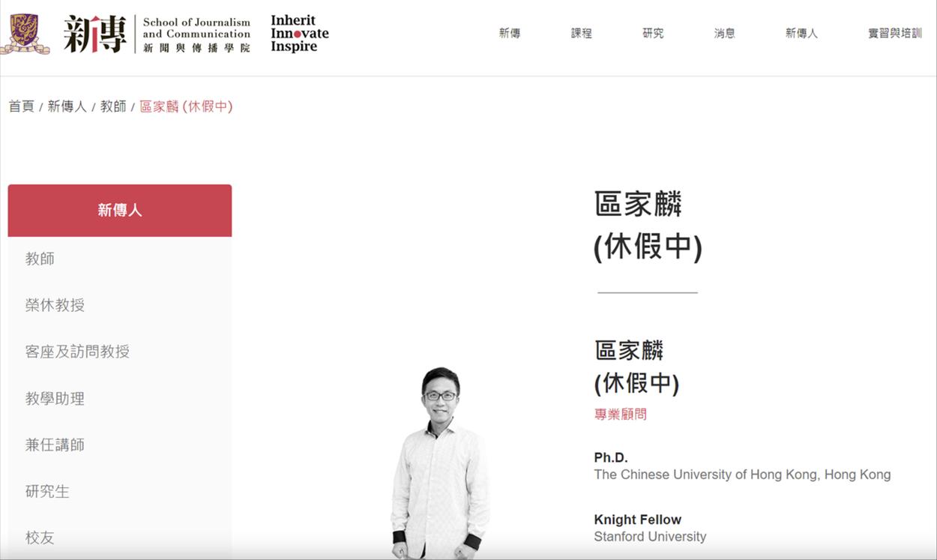The image size is (937, 560).
Task: Open the 新傳人 top navigation menu
Action: [x=801, y=33]
